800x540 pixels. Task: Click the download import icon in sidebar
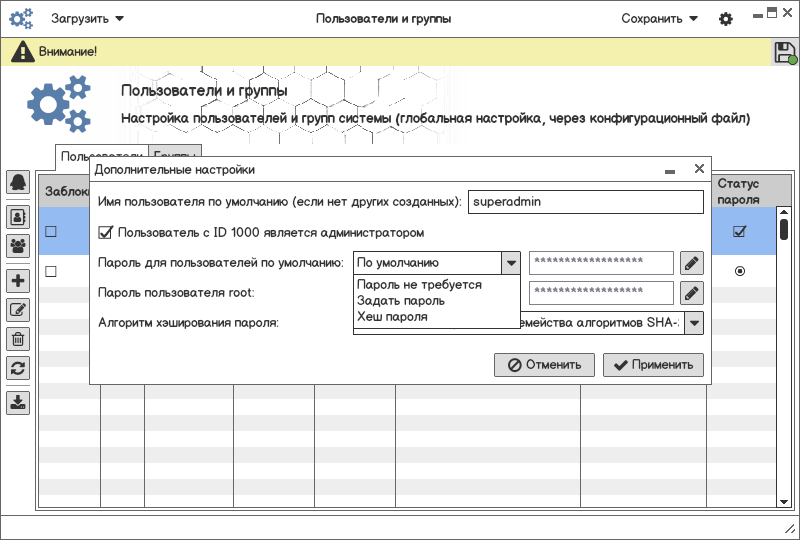(18, 403)
